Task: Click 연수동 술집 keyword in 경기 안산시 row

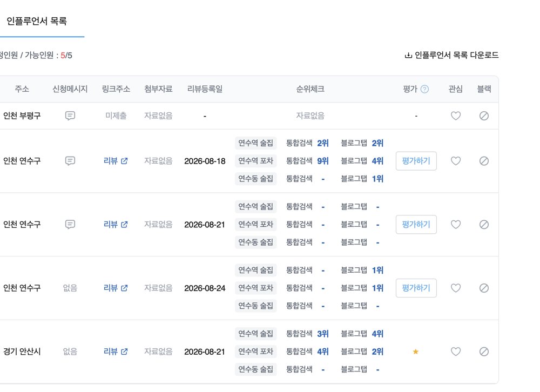Action: tap(256, 369)
